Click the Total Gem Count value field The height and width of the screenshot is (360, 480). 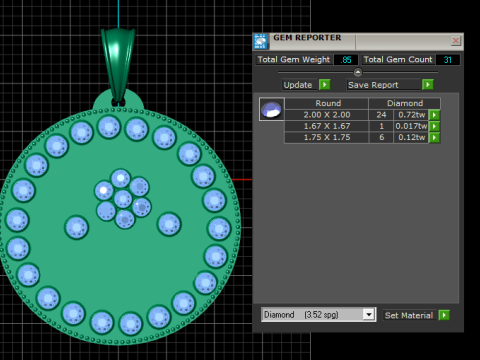tap(448, 60)
